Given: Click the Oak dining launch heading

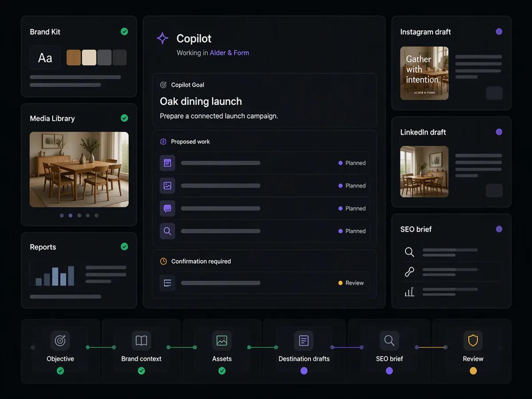Looking at the screenshot, I should pyautogui.click(x=201, y=101).
